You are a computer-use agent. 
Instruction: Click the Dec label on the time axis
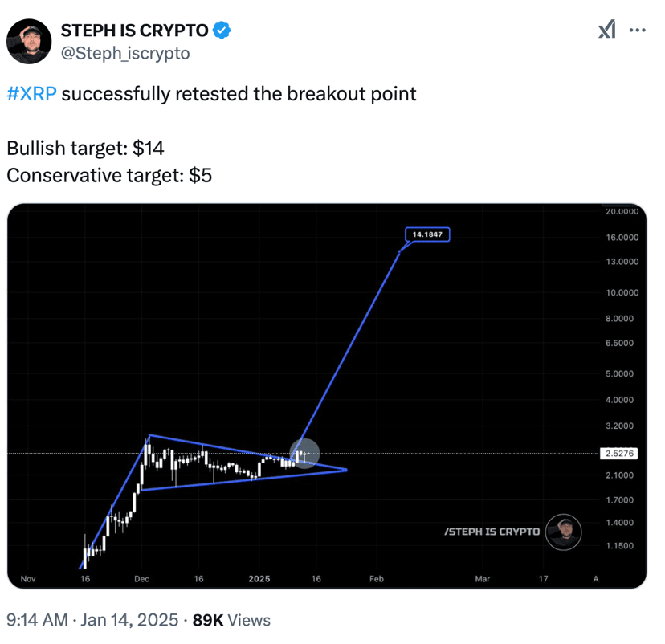[142, 578]
